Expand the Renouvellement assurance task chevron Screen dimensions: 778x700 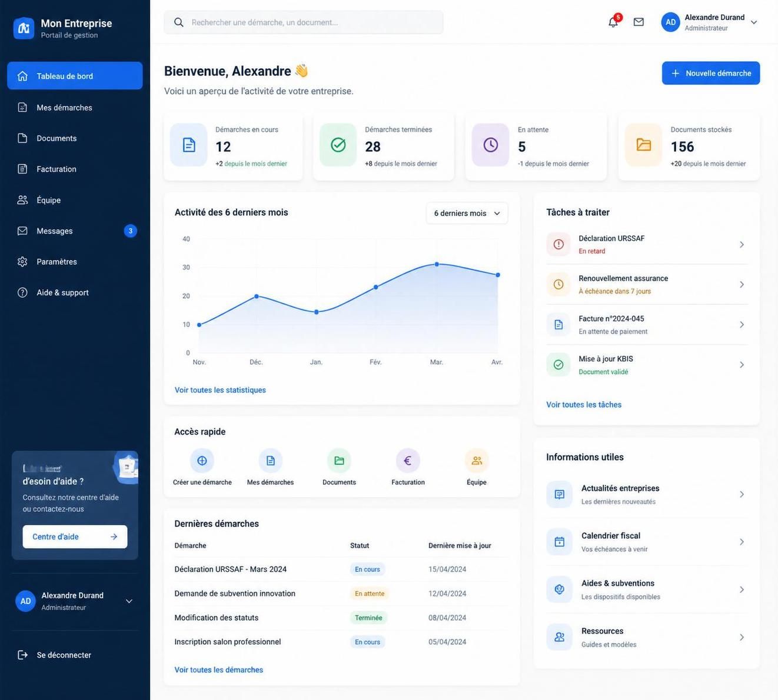click(x=742, y=285)
